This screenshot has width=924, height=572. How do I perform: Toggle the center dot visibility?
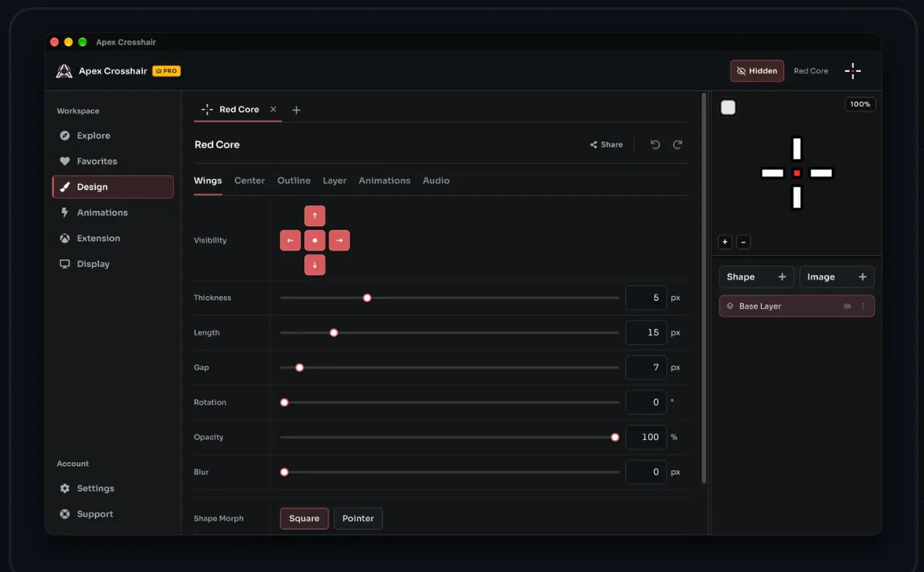coord(315,241)
